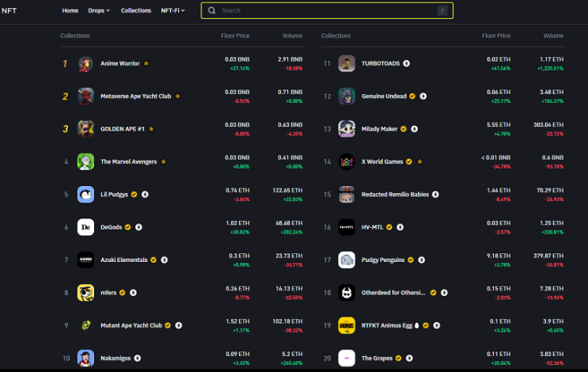Focus the Search input field
Viewport: 588px width, 372px height.
327,10
